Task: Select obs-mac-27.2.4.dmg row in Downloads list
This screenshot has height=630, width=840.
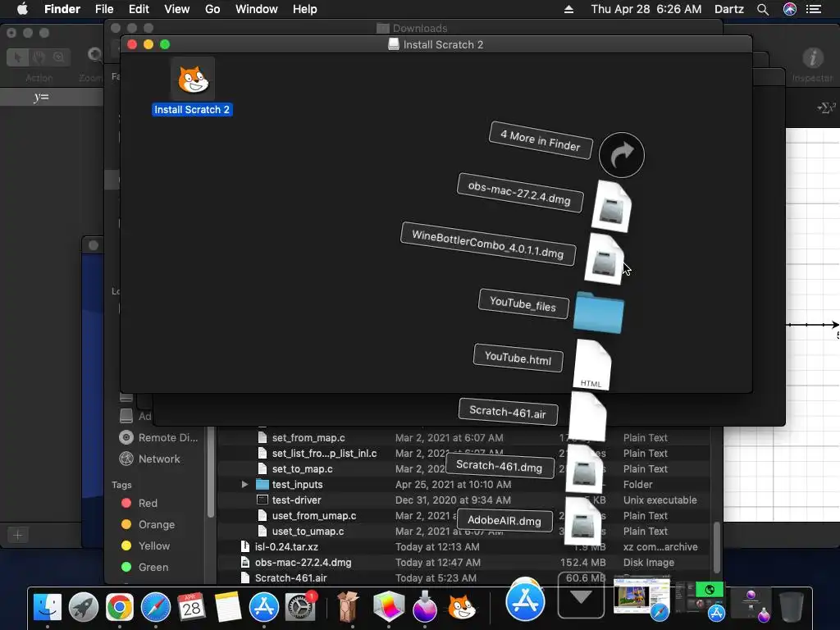Action: [x=464, y=562]
